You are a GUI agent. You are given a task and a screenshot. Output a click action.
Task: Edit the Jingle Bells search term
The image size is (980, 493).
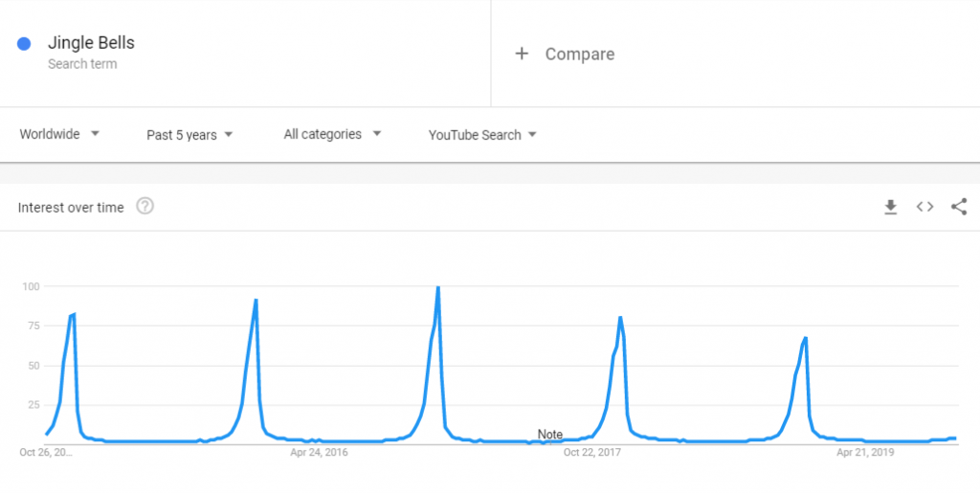91,43
